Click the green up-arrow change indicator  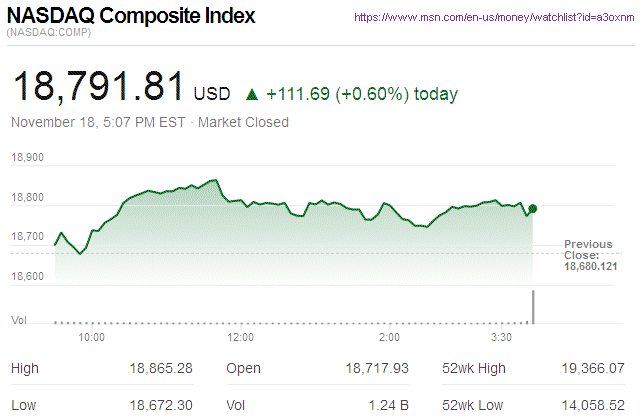click(252, 95)
